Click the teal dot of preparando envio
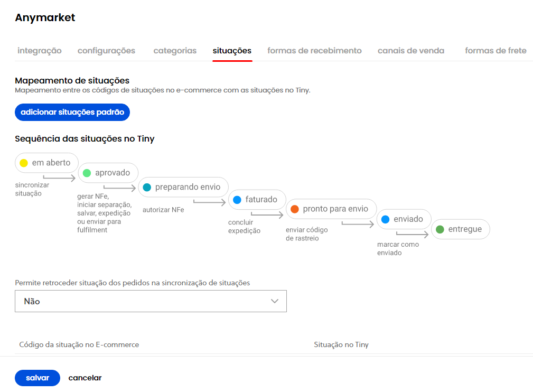 [x=147, y=188]
